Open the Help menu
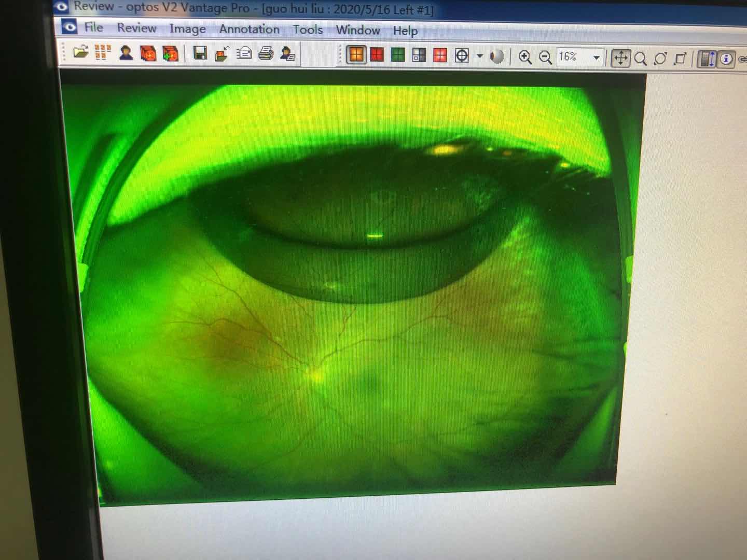Image resolution: width=747 pixels, height=560 pixels. point(405,31)
